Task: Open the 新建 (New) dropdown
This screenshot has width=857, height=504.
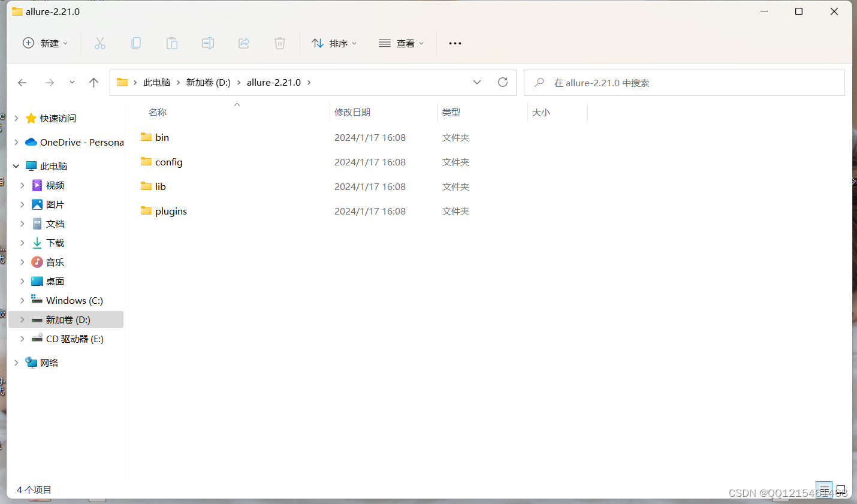Action: [46, 43]
